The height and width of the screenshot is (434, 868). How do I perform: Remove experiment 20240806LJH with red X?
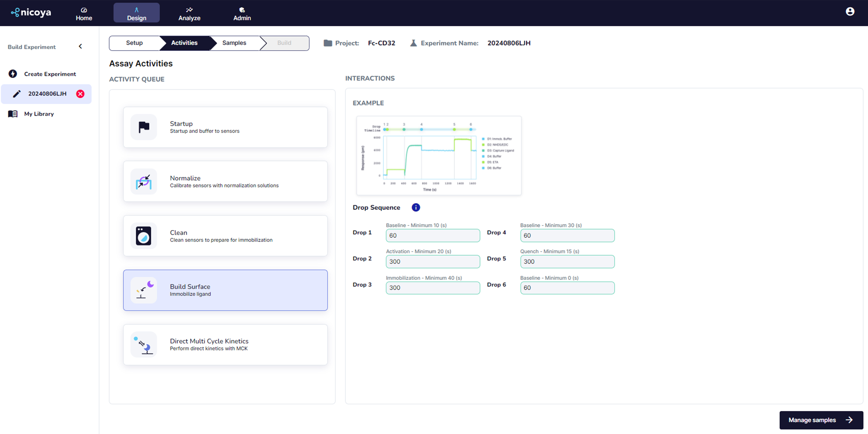(x=80, y=94)
